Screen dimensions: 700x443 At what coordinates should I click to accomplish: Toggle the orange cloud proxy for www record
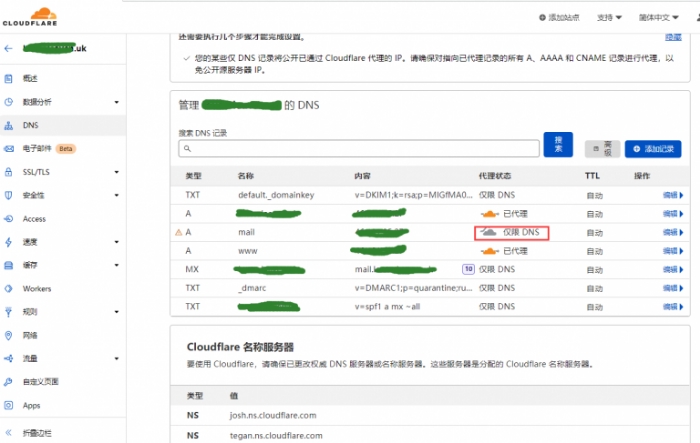488,250
